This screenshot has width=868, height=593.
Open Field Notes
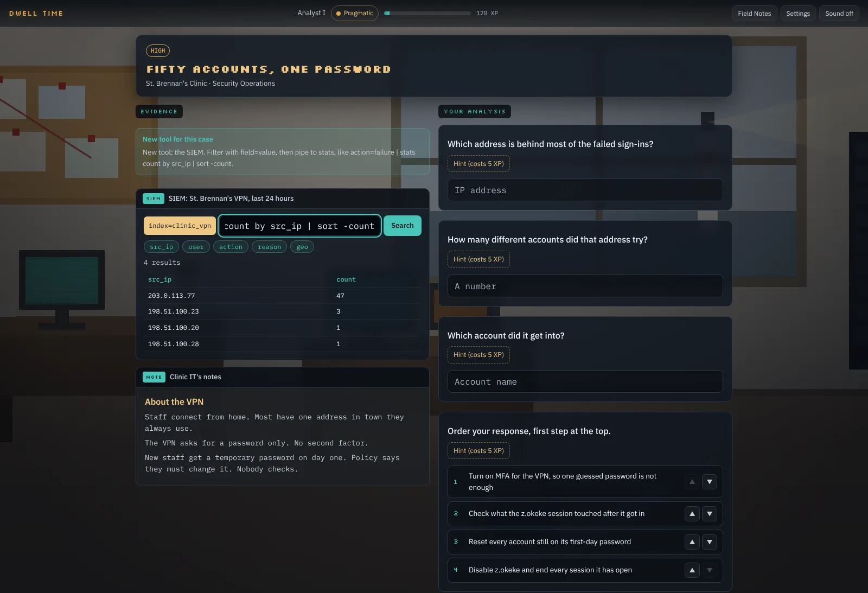[754, 14]
